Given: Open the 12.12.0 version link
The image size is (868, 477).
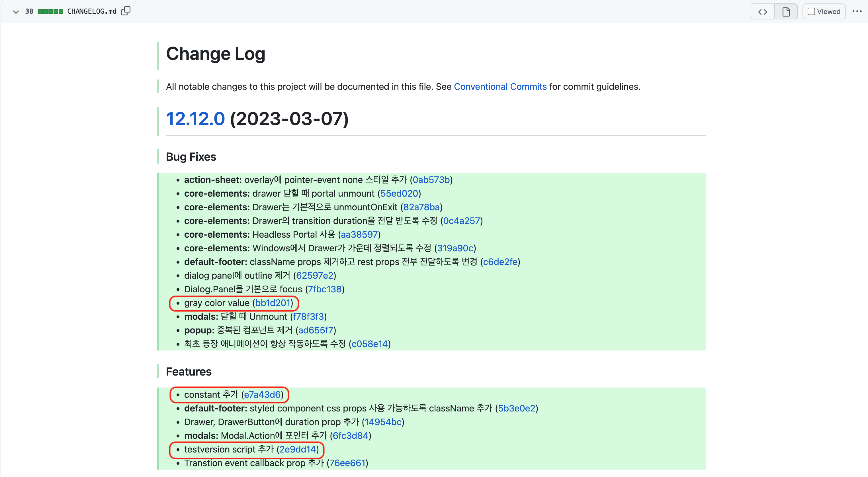Looking at the screenshot, I should [195, 119].
